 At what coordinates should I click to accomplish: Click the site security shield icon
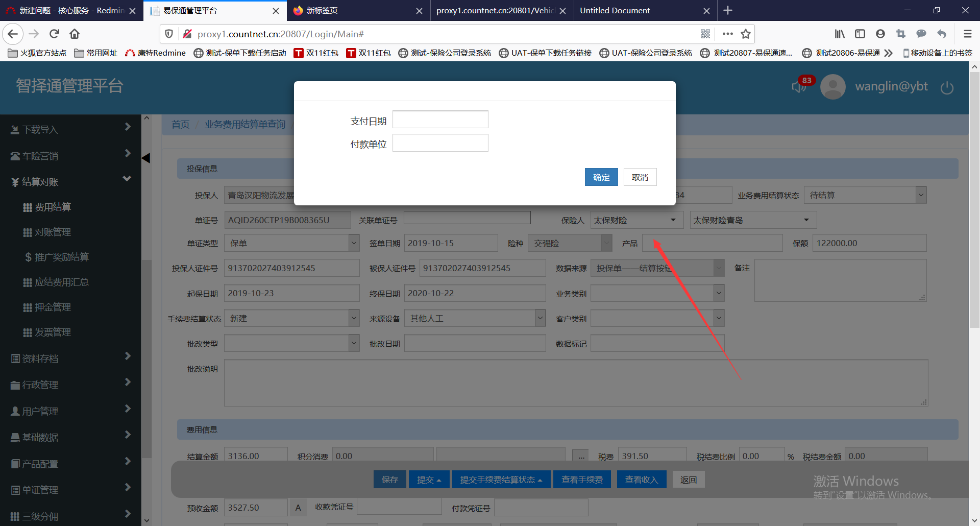(x=169, y=34)
